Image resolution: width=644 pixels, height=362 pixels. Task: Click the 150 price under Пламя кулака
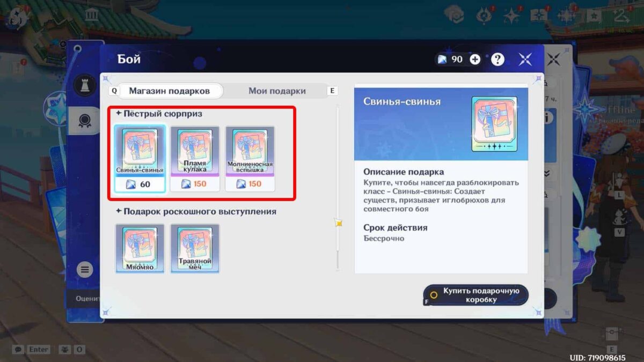(195, 184)
